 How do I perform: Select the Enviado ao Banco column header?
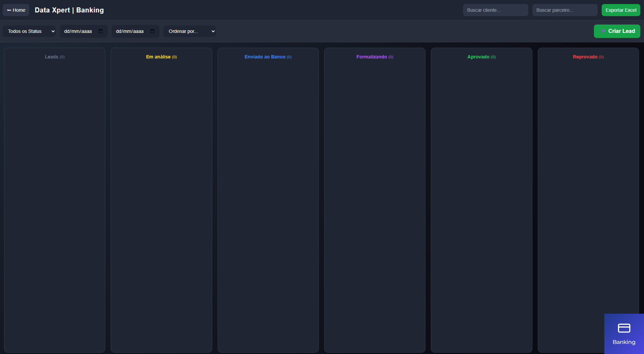(268, 57)
